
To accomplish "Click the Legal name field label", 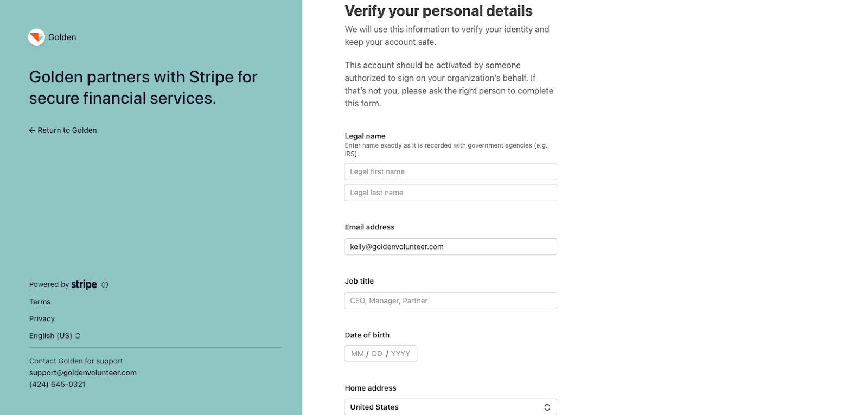I will [x=365, y=136].
